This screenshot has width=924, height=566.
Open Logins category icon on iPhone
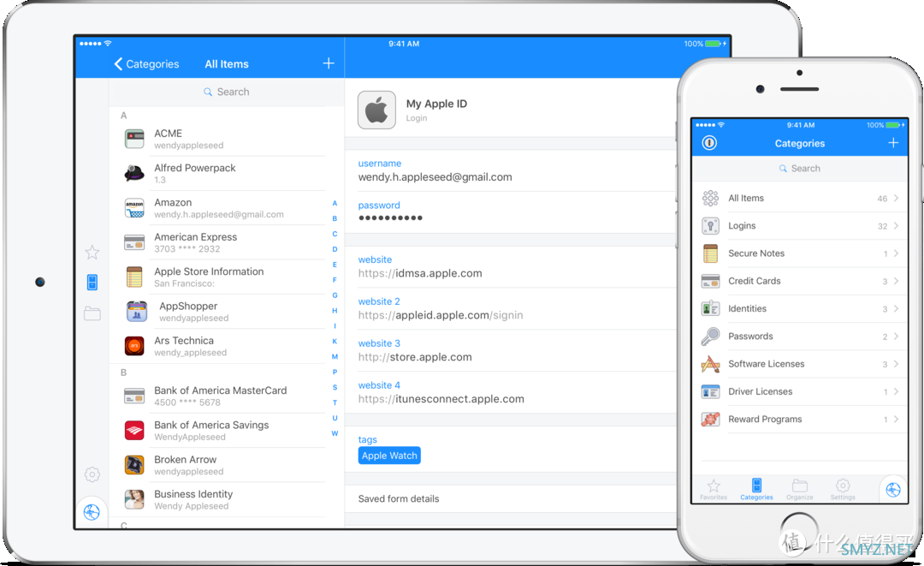(711, 226)
